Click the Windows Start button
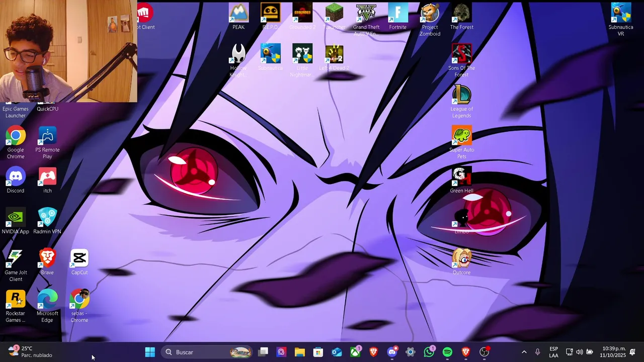644x362 pixels. (150, 352)
